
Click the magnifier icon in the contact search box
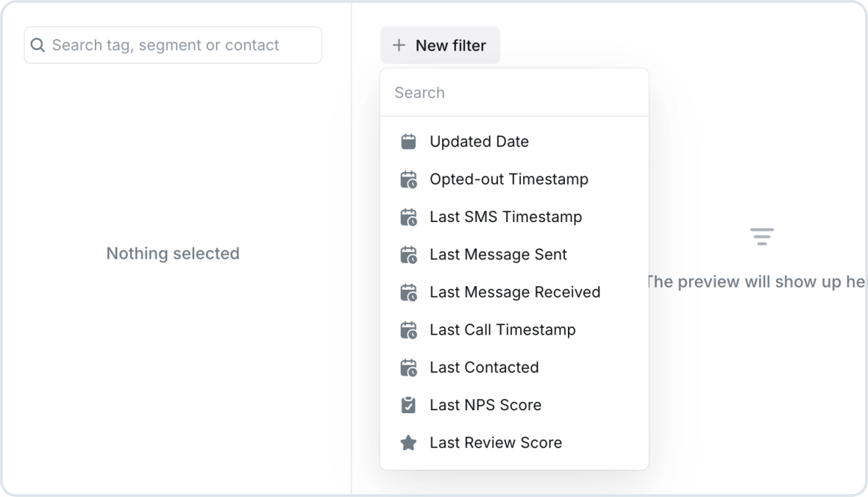[x=38, y=45]
